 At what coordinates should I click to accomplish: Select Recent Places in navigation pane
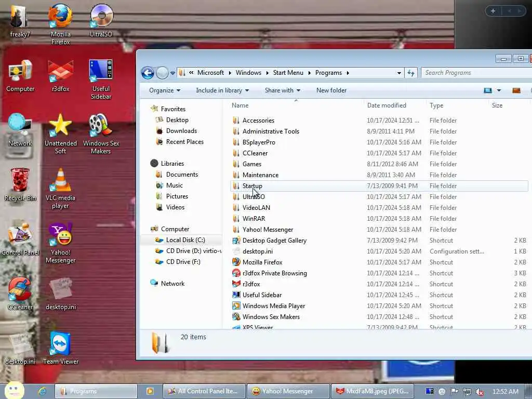(x=184, y=141)
